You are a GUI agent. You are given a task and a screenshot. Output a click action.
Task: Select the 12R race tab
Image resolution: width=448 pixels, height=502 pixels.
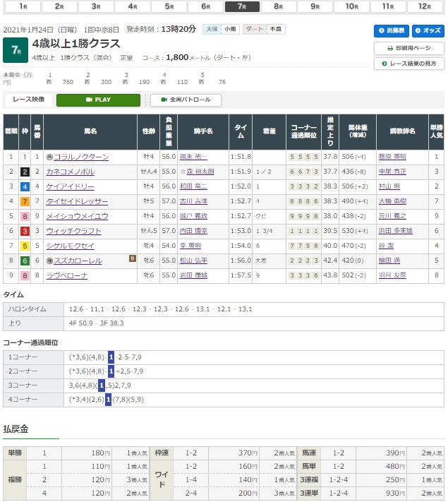pyautogui.click(x=425, y=6)
